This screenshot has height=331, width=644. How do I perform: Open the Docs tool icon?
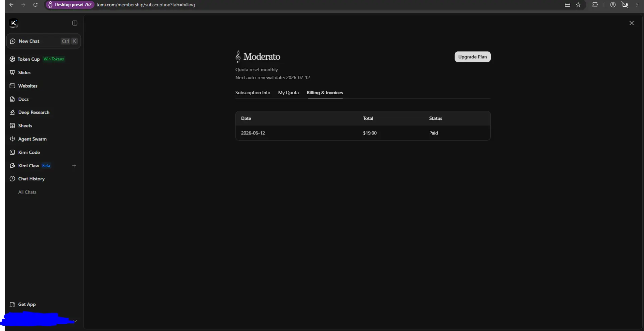tap(12, 99)
